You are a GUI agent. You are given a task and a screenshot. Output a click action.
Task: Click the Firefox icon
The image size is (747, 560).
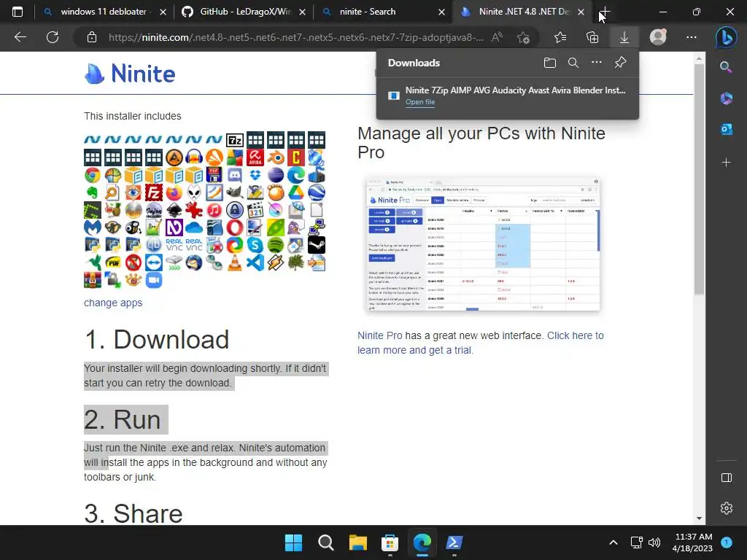[x=174, y=192]
